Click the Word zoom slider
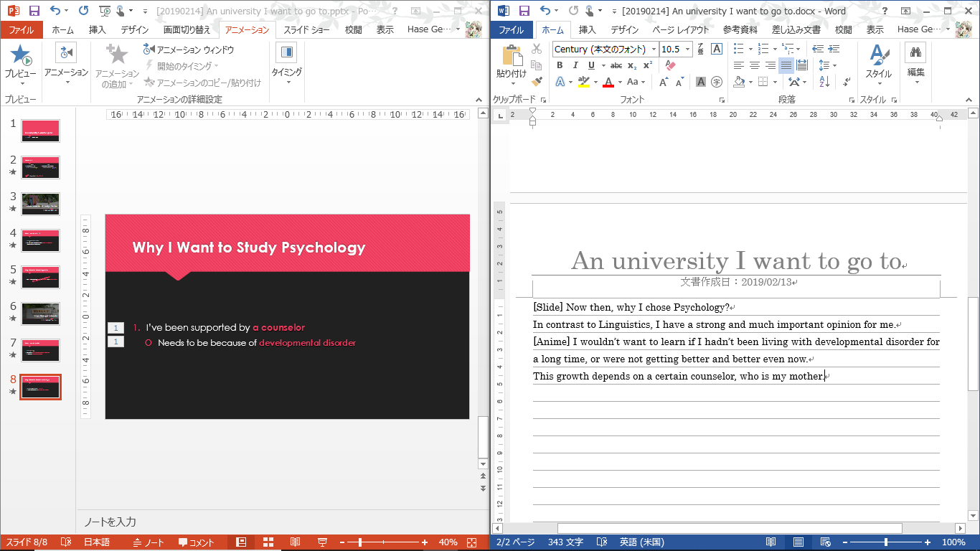 point(885,542)
